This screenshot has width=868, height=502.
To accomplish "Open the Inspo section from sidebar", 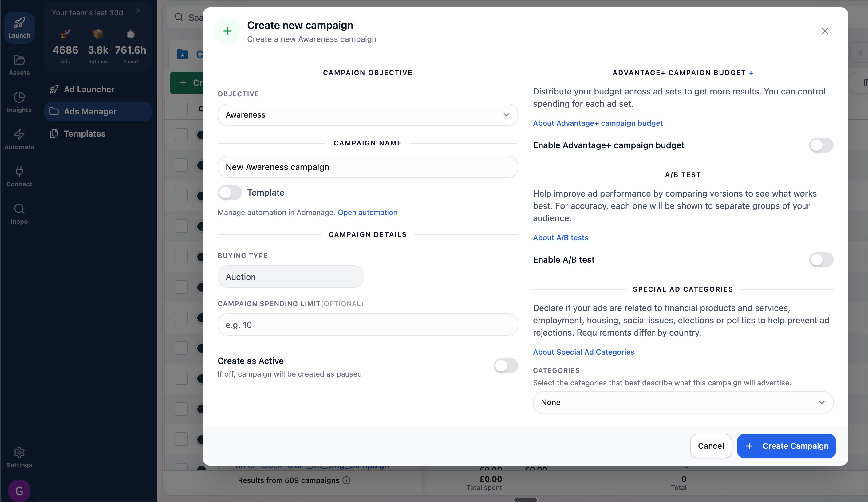I will click(x=19, y=213).
